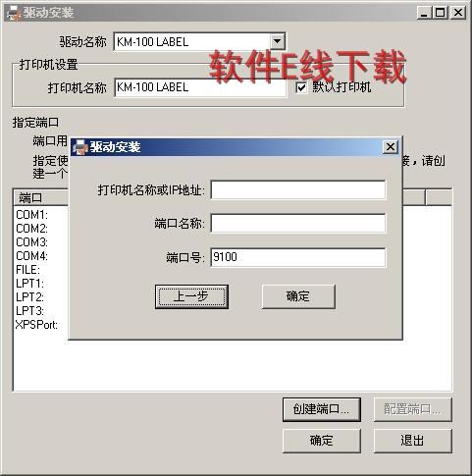Image resolution: width=472 pixels, height=476 pixels.
Task: Toggle the 默认打印机 checkbox
Action: point(301,87)
